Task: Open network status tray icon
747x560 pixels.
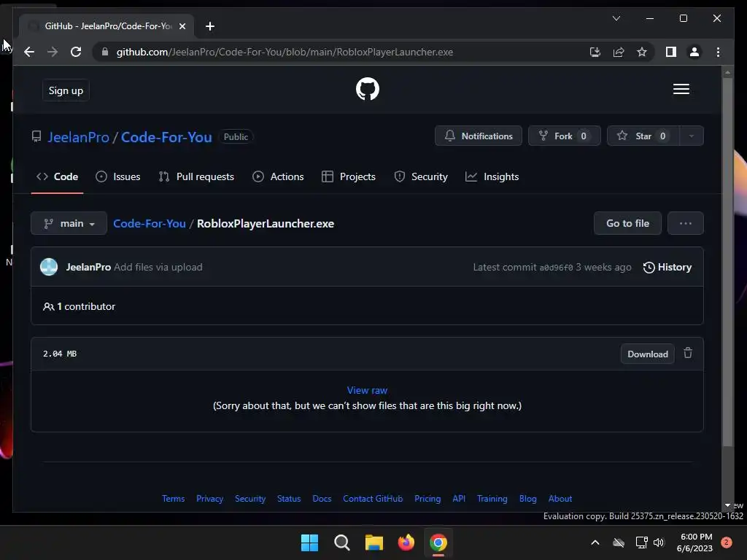Action: coord(641,542)
